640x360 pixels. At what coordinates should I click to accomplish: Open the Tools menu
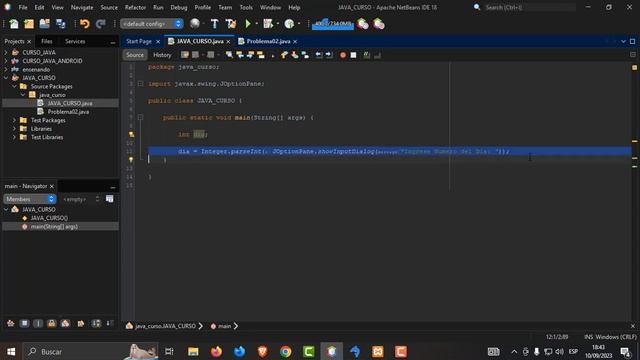point(246,7)
